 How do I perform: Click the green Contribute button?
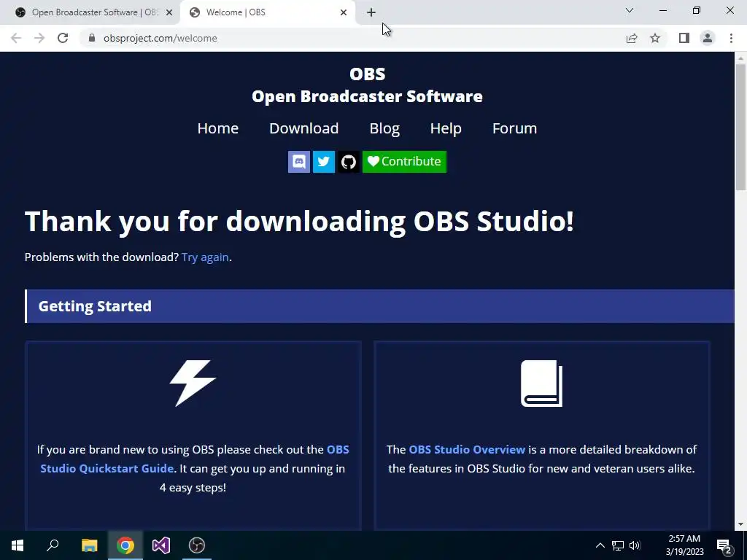point(404,161)
